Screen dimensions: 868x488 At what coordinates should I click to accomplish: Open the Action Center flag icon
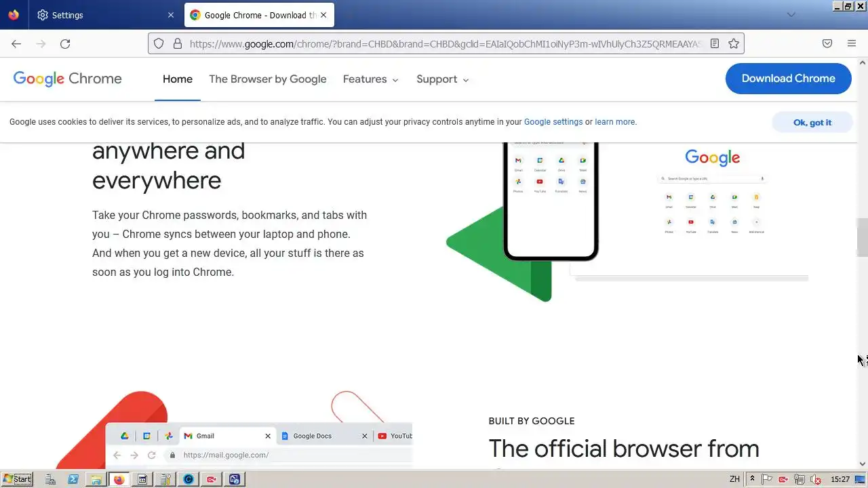point(768,479)
